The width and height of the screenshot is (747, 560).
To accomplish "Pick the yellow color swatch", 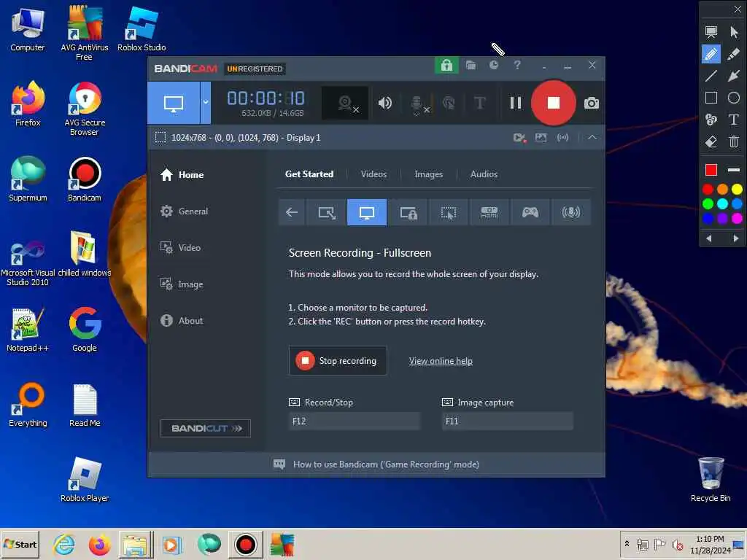I will [737, 190].
